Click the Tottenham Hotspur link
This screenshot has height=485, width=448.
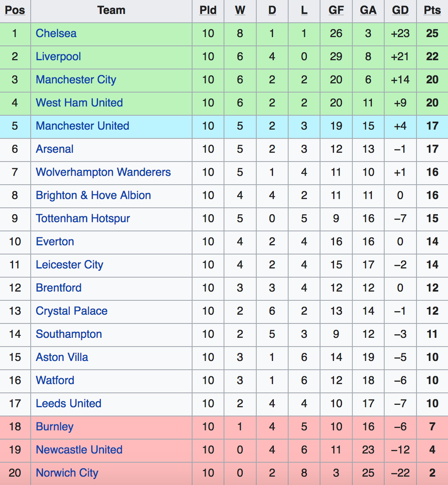coord(83,219)
